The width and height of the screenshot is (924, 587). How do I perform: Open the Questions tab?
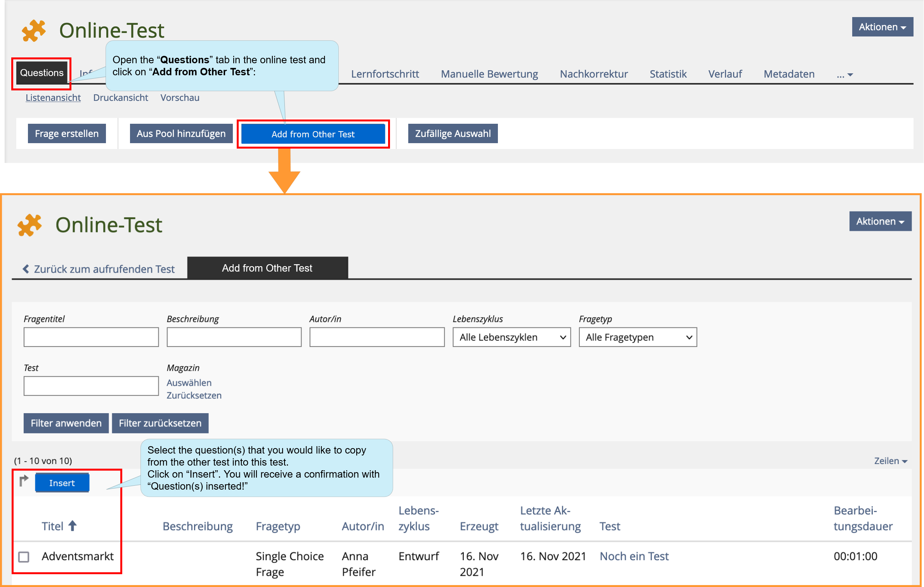point(42,73)
